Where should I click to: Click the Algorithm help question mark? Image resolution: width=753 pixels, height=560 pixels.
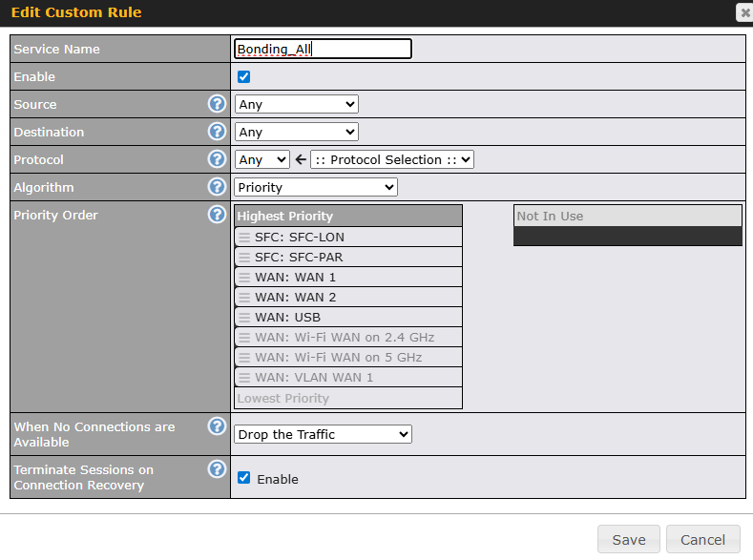pos(217,187)
